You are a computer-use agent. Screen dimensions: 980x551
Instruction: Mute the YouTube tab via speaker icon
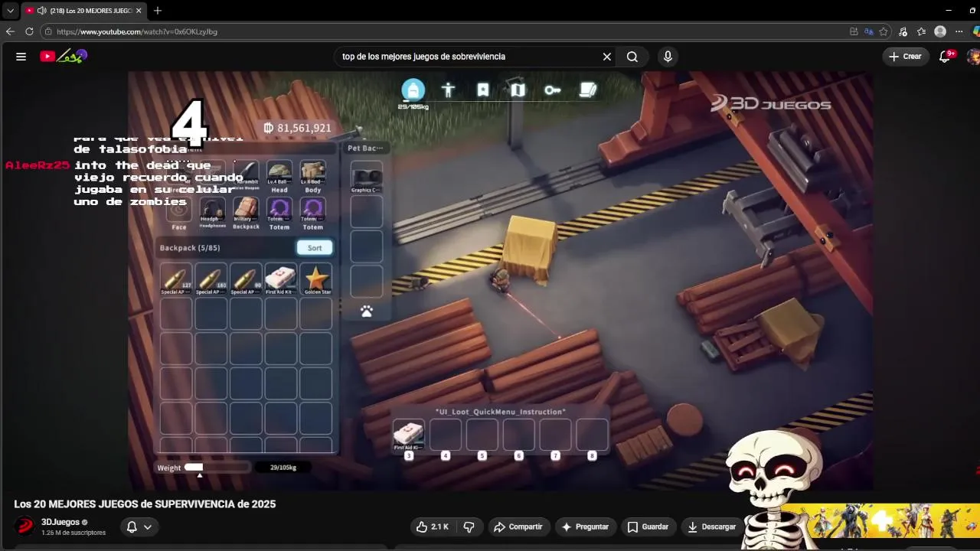(41, 11)
